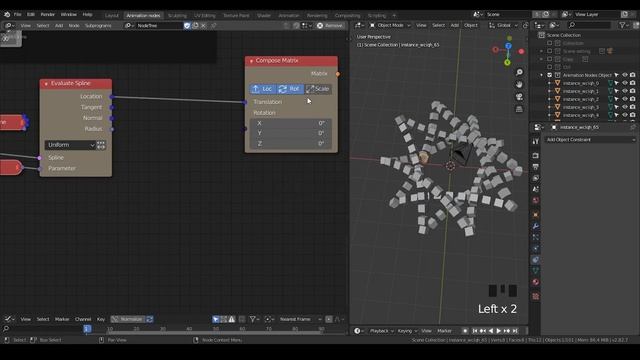
Task: Toggle the node tree pin icon
Action: (213, 25)
